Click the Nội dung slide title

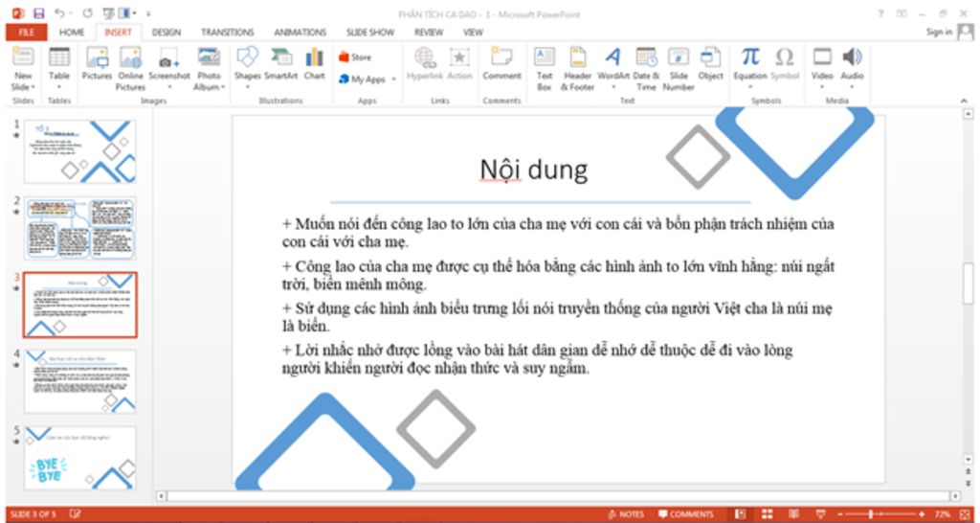coord(534,171)
